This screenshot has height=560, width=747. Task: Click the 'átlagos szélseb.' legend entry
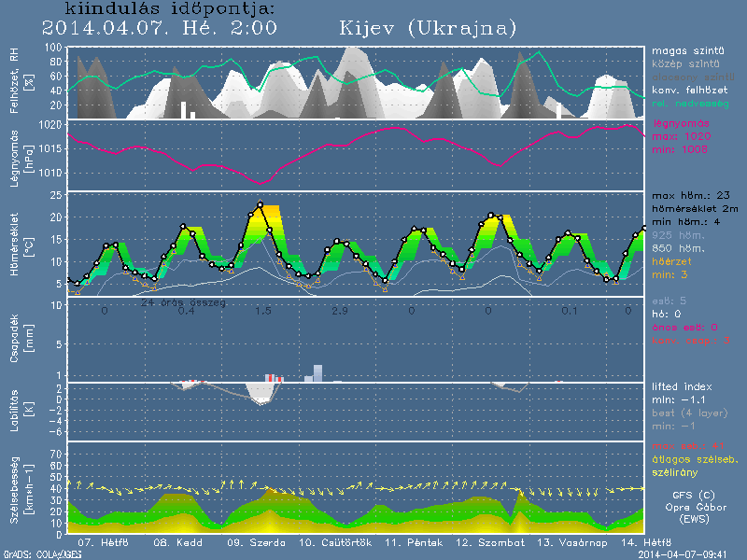pyautogui.click(x=695, y=459)
